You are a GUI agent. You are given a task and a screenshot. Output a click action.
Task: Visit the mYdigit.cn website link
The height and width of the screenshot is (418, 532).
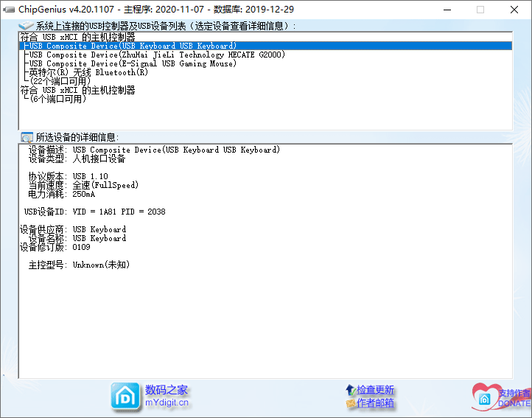[x=167, y=403]
